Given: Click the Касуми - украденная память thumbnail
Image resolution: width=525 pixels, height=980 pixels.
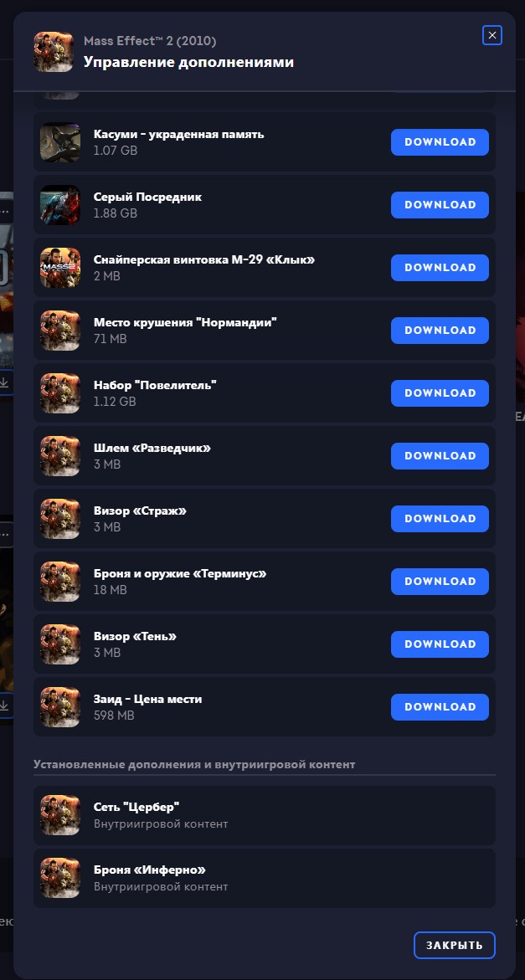Looking at the screenshot, I should point(60,142).
